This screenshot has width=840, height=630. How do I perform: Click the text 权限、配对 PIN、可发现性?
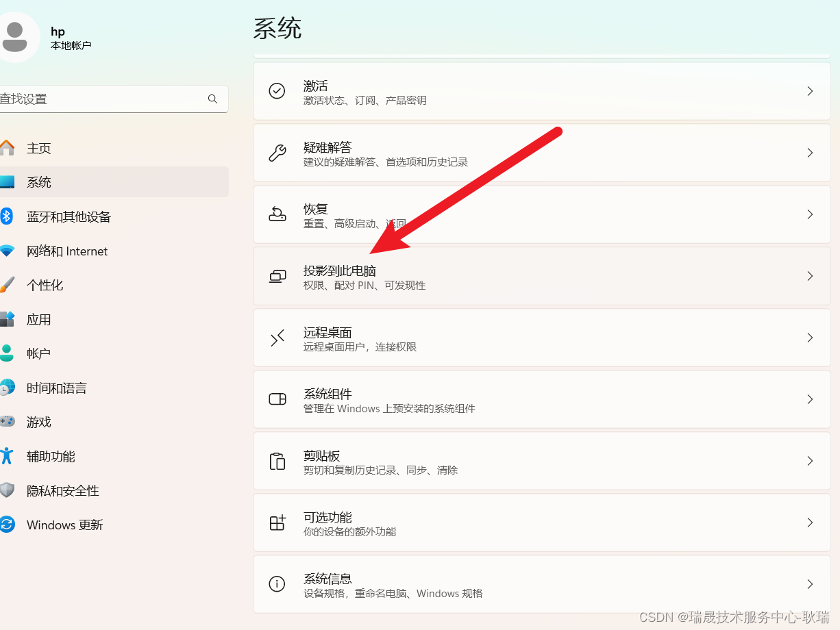tap(365, 286)
